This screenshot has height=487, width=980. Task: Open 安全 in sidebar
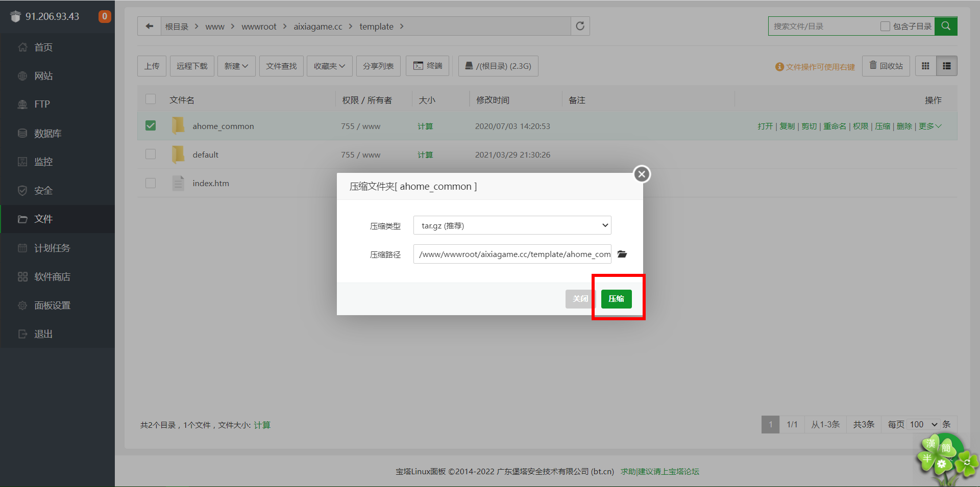tap(57, 190)
